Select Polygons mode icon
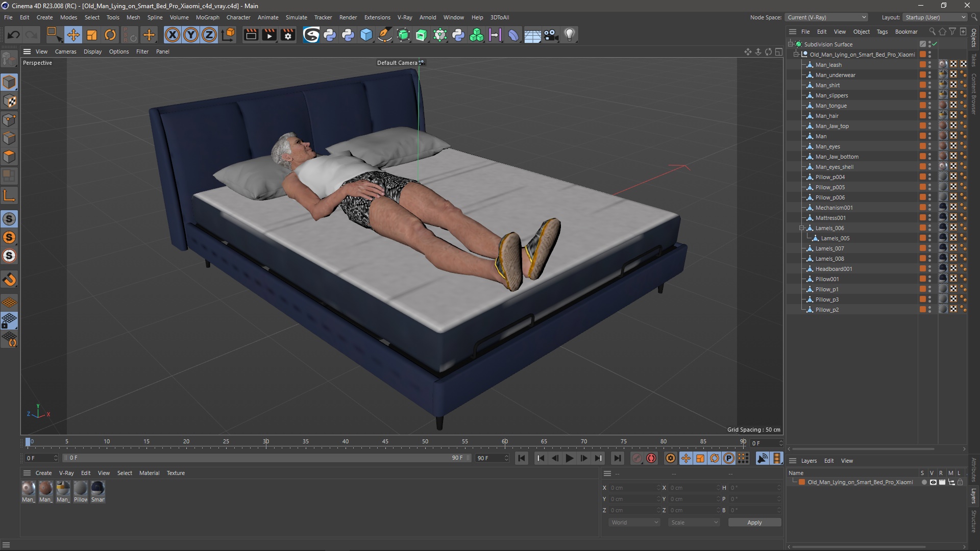 (9, 157)
